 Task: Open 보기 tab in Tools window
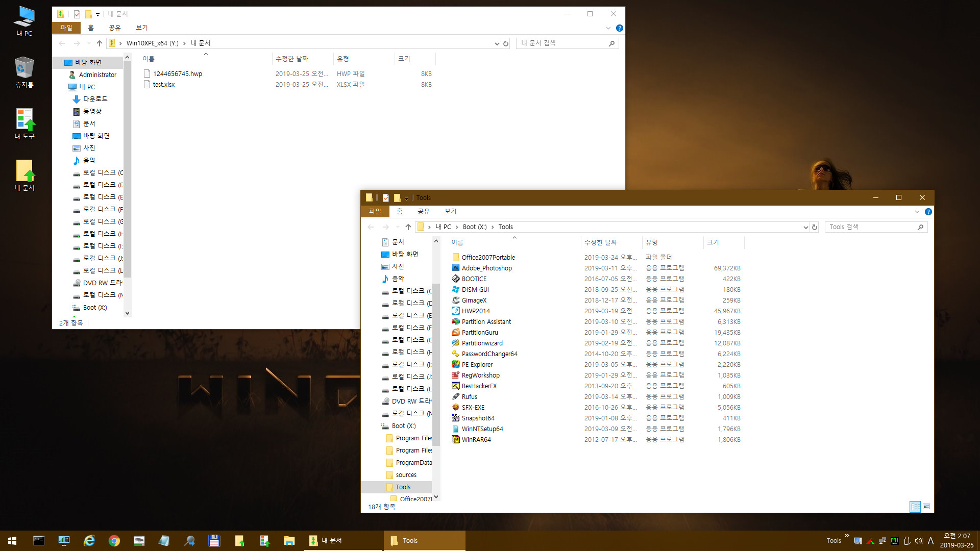451,211
